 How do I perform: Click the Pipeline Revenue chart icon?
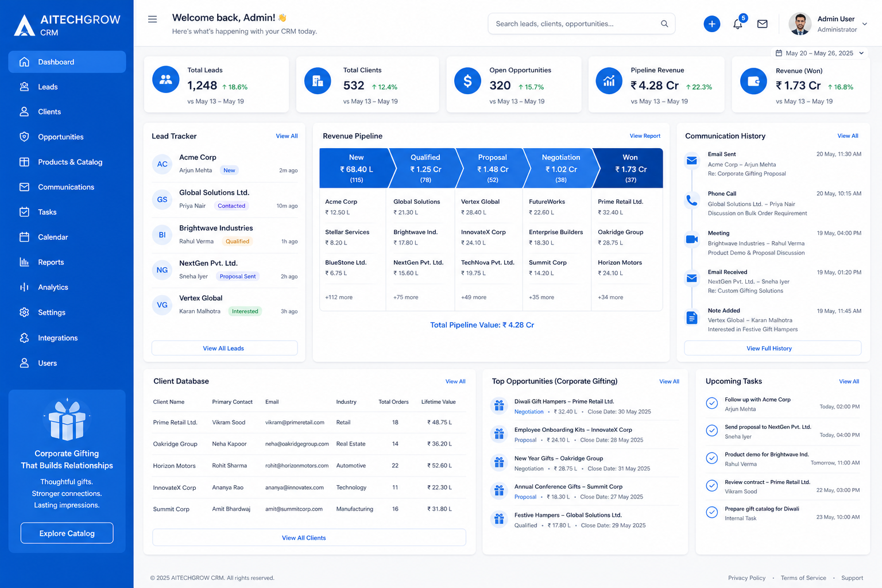[x=609, y=81]
